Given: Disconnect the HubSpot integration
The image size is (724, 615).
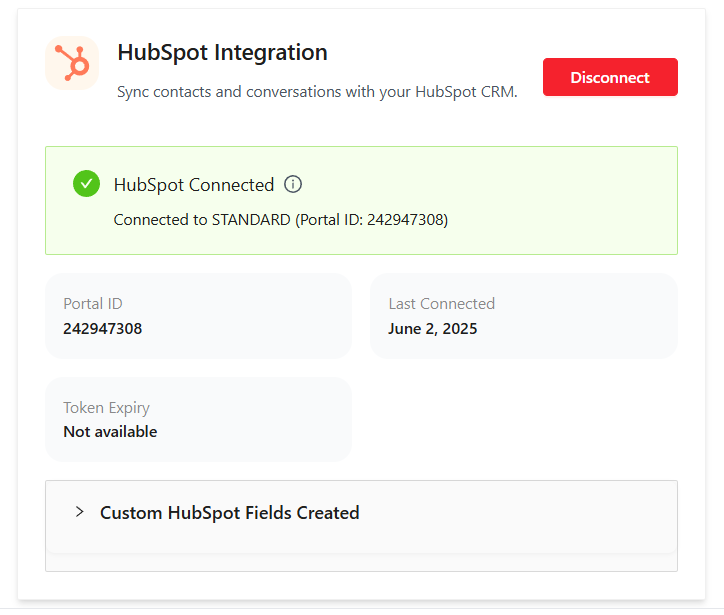Looking at the screenshot, I should [610, 77].
